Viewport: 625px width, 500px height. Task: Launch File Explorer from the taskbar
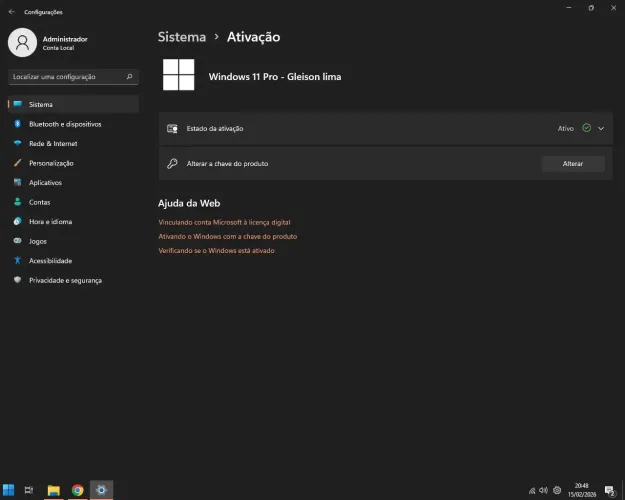click(x=53, y=490)
